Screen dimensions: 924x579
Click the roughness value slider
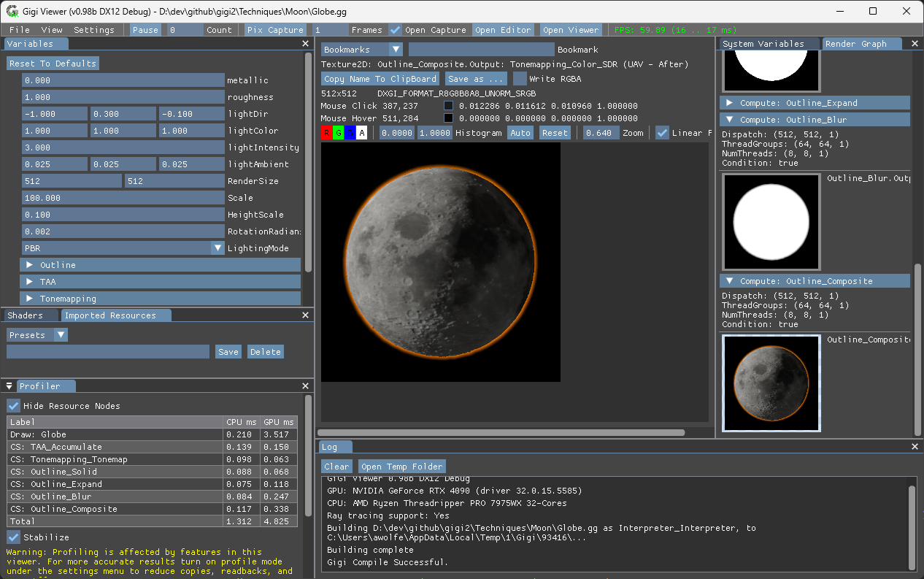[123, 97]
